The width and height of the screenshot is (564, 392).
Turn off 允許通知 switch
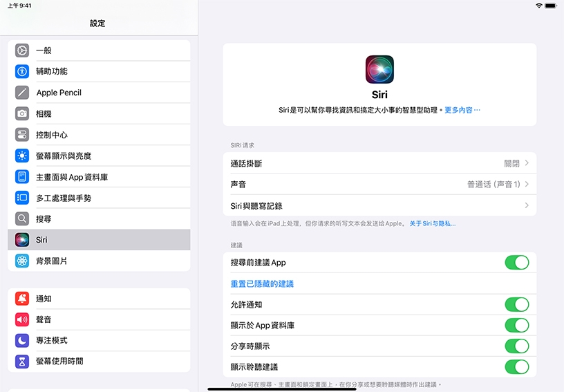point(516,305)
